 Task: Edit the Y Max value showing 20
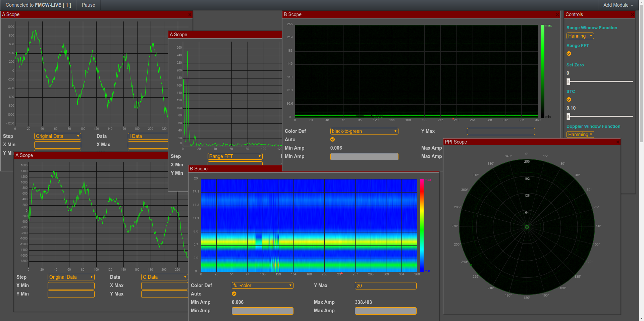click(x=385, y=286)
